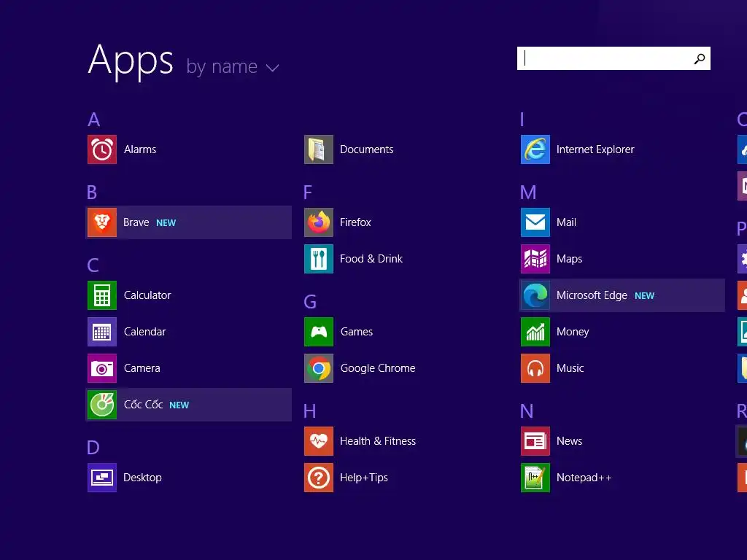The image size is (747, 560).
Task: Launch Brave browser icon
Action: [x=102, y=222]
